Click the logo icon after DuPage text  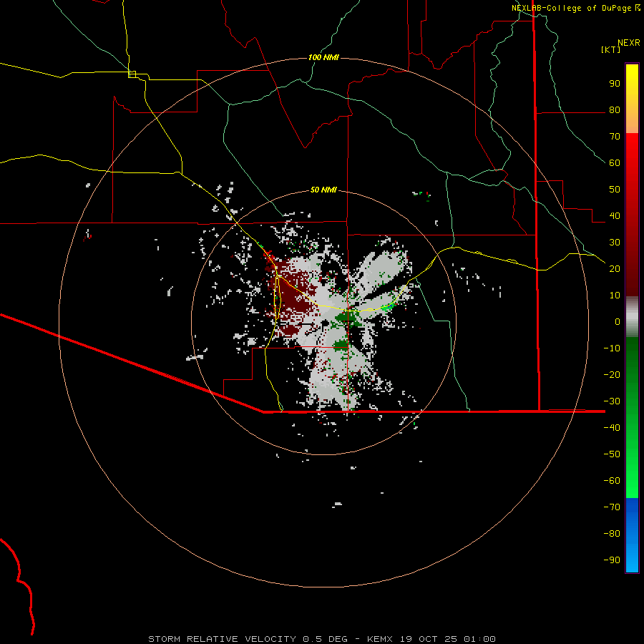637,8
